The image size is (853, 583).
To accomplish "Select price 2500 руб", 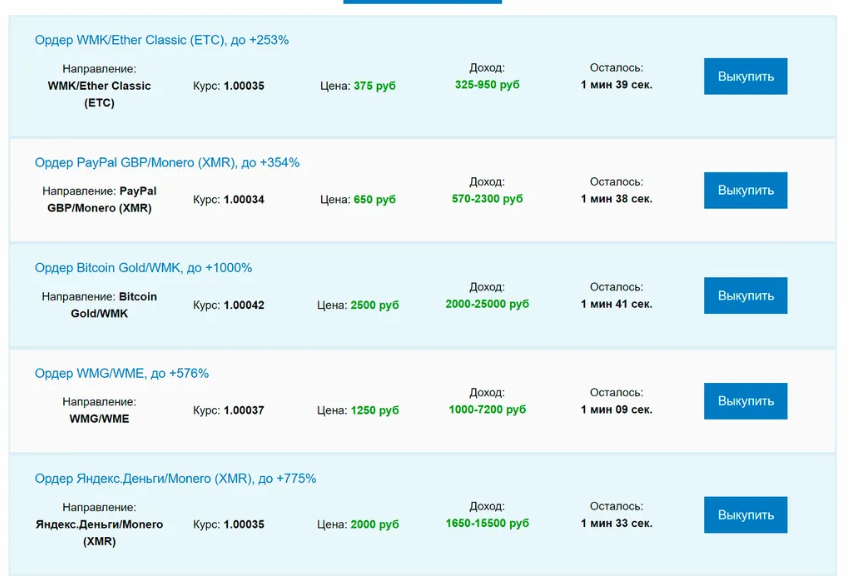I will pos(374,305).
